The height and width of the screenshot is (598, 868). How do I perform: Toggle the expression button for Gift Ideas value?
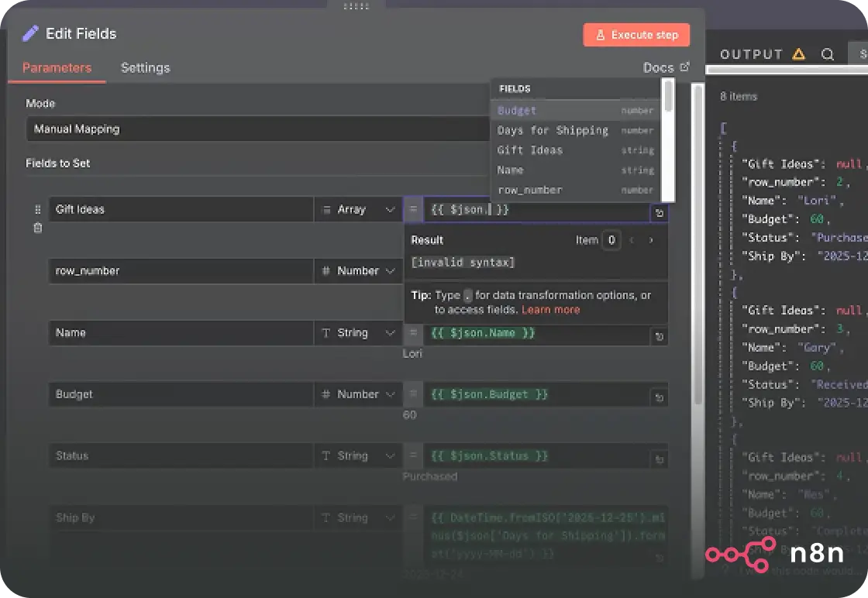pyautogui.click(x=413, y=209)
